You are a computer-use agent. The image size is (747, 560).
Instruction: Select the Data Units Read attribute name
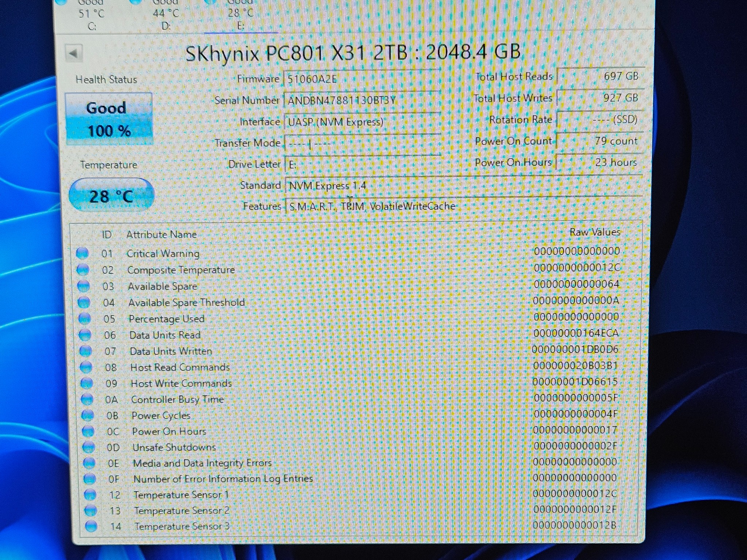pos(165,335)
